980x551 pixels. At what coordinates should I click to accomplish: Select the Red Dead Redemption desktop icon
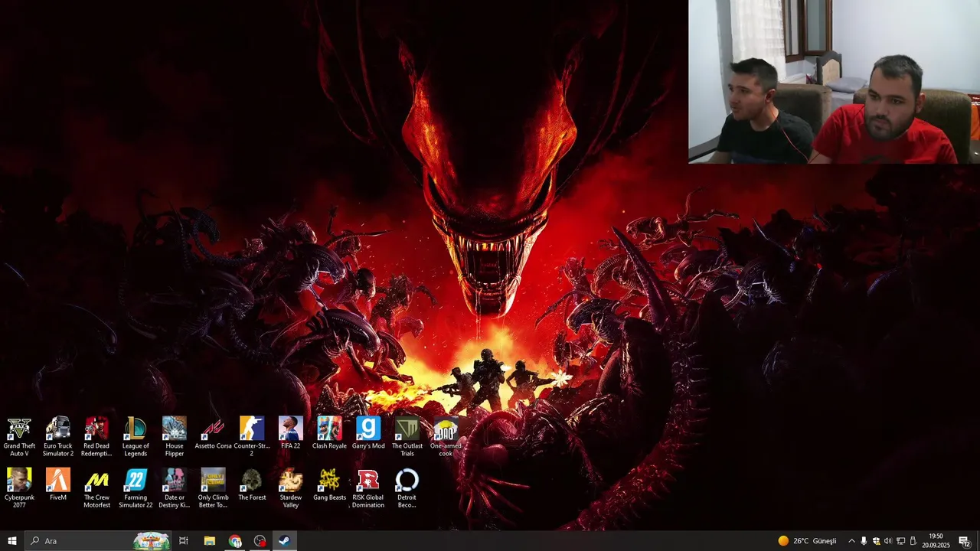click(x=96, y=437)
